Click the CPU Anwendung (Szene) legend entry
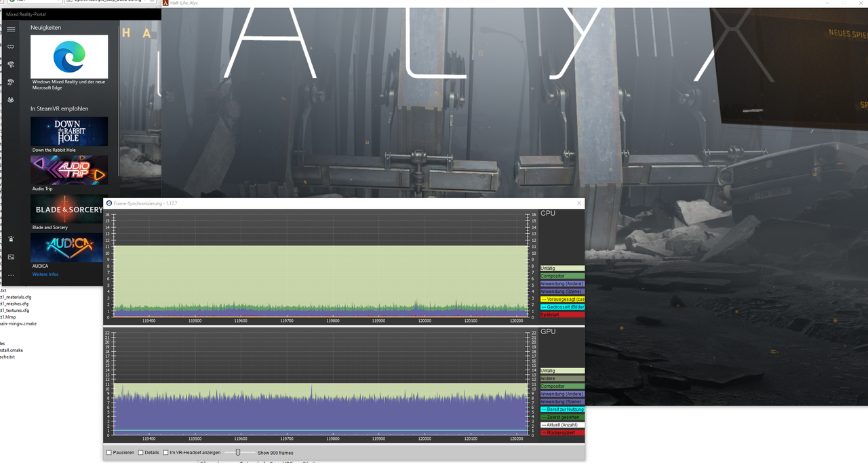868x463 pixels. point(562,291)
